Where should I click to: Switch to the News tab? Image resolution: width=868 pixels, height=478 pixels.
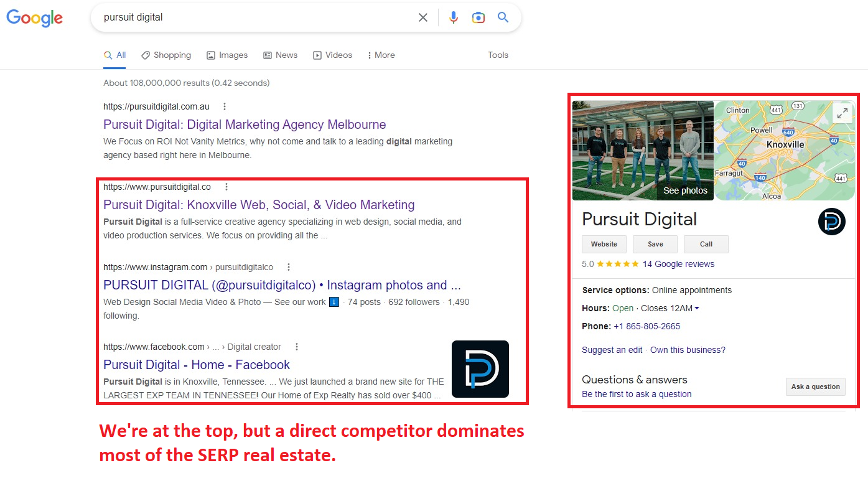tap(280, 55)
